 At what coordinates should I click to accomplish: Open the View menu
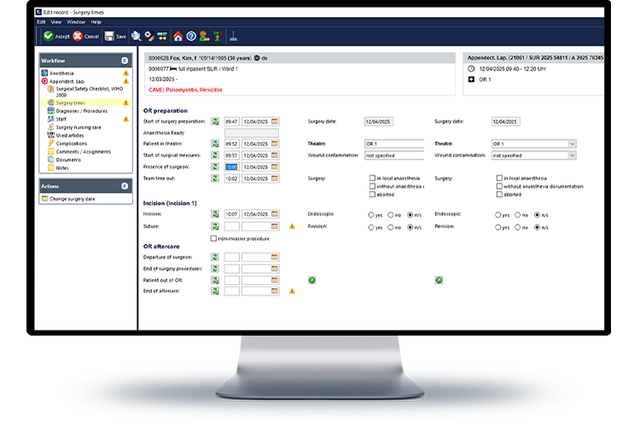tap(56, 21)
